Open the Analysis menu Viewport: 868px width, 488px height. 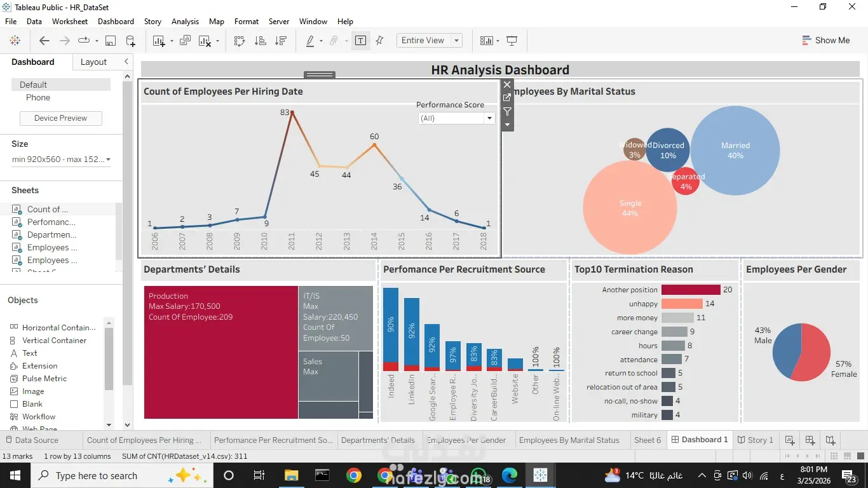pos(185,22)
